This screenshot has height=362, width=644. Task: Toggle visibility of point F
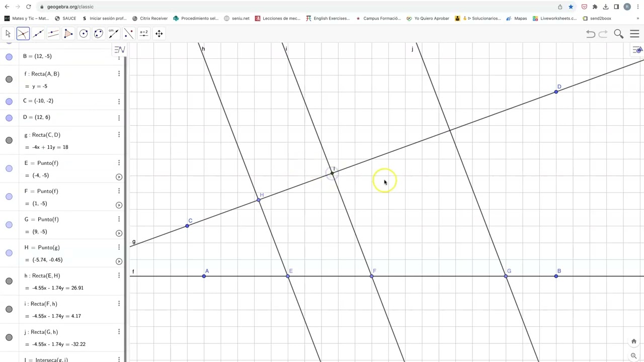tap(9, 197)
